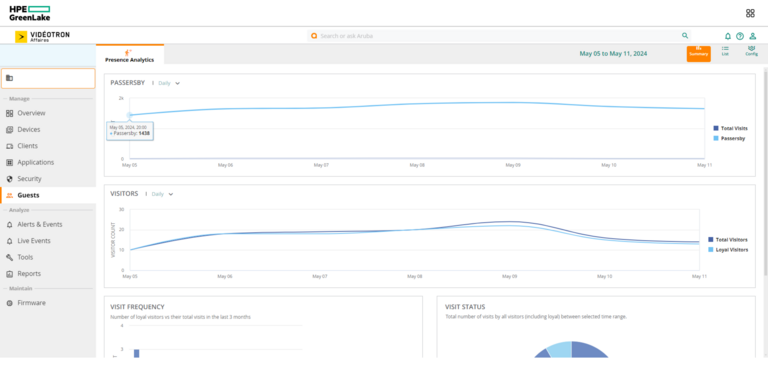Open Reports in the sidebar
Image resolution: width=768 pixels, height=368 pixels.
coord(29,273)
